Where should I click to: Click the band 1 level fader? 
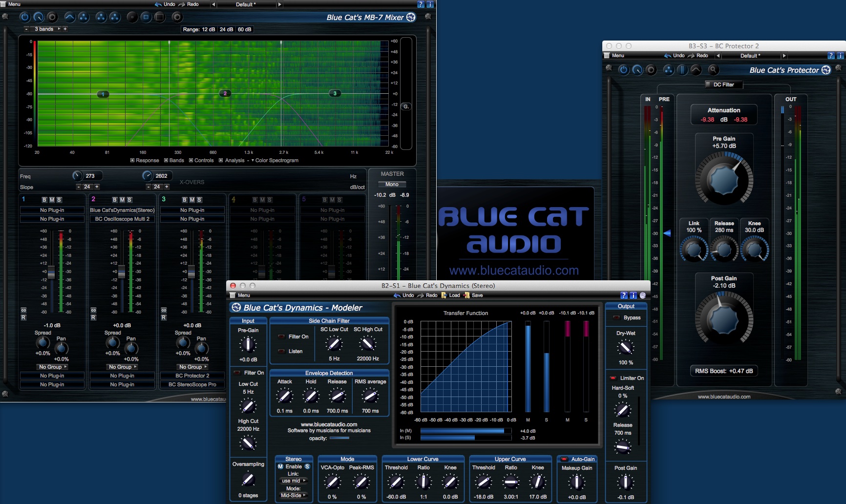(51, 272)
